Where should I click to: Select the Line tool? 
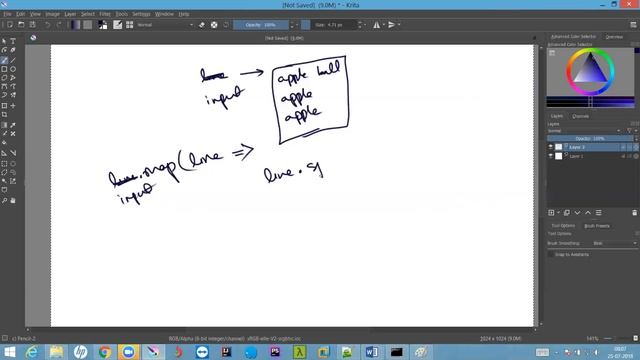[13, 60]
